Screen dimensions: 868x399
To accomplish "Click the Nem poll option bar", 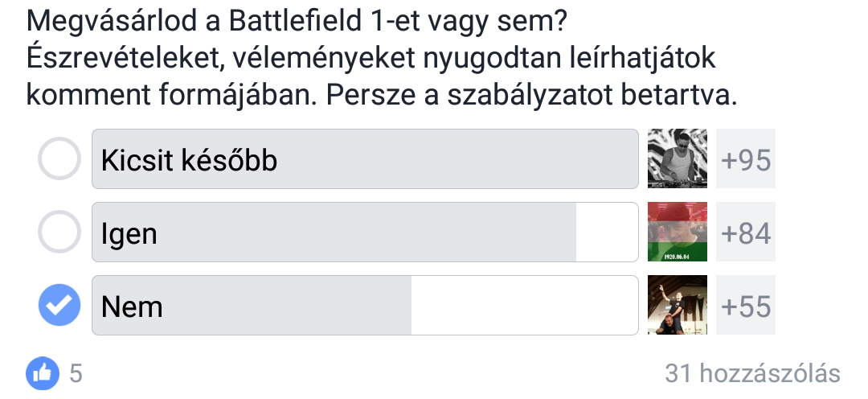I will click(365, 306).
